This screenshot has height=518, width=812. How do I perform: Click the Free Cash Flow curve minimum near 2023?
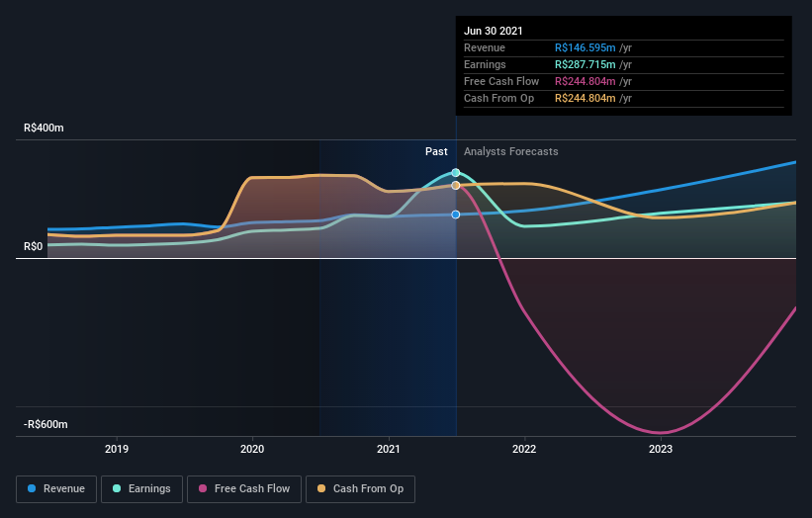(661, 433)
